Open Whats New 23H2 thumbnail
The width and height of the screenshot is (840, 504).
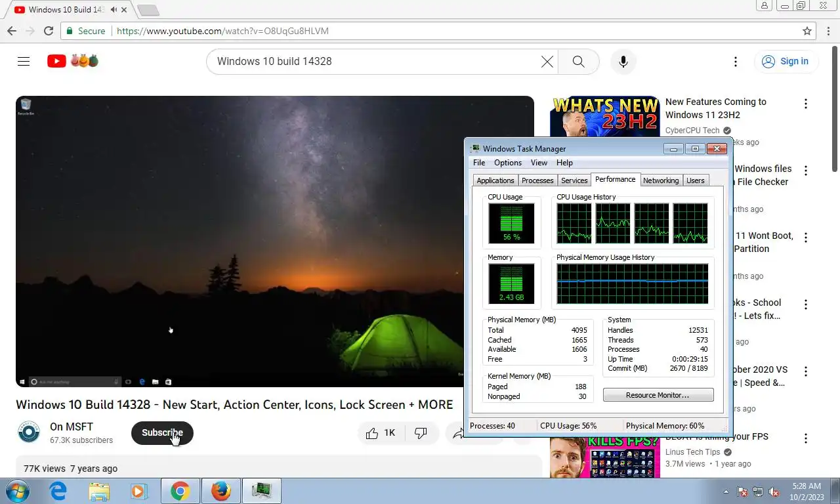(604, 117)
